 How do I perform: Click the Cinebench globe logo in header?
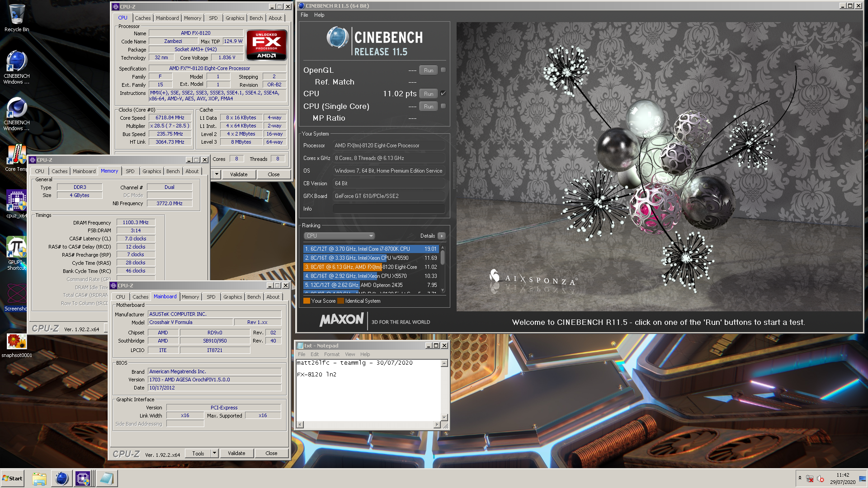[x=337, y=38]
